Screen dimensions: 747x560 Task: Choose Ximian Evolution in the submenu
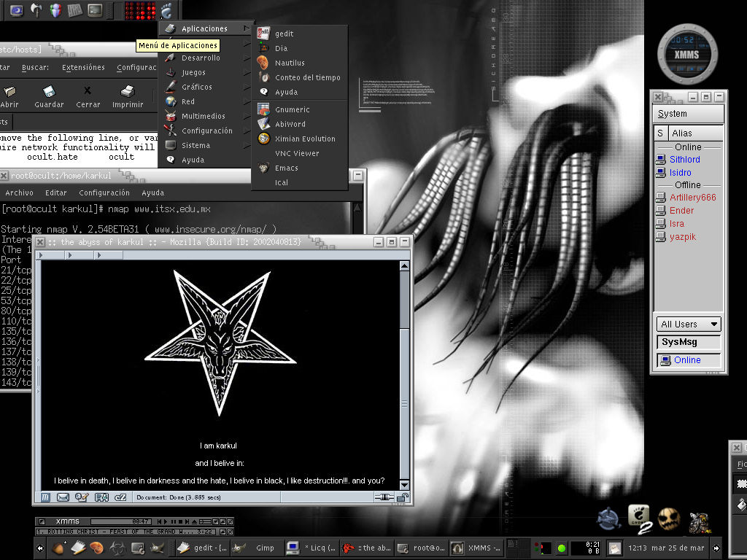[300, 139]
